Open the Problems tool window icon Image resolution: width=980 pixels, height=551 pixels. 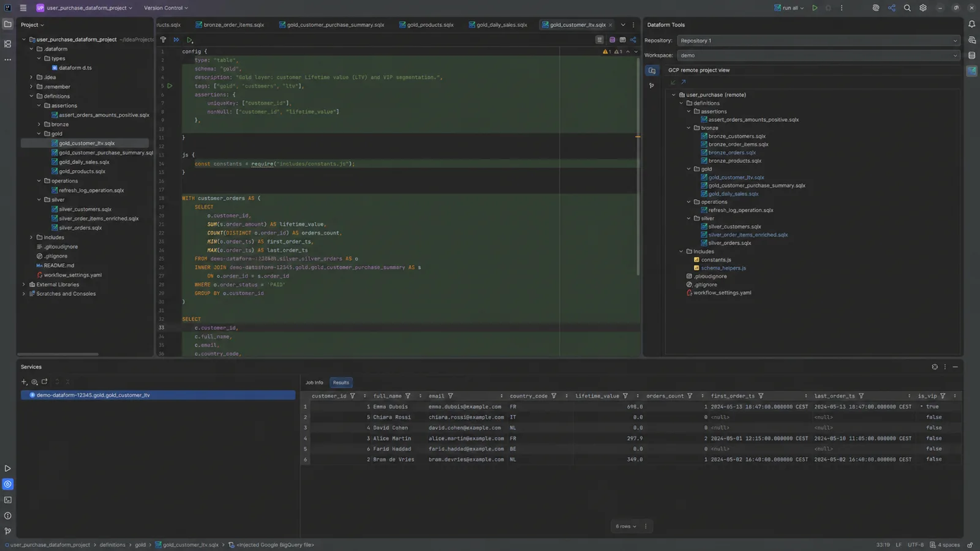tap(7, 516)
